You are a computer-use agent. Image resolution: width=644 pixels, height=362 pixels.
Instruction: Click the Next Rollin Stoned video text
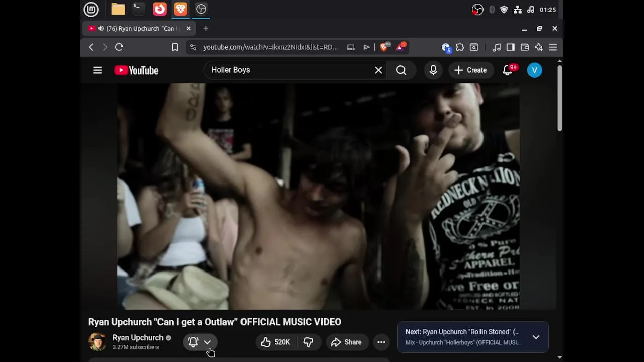click(462, 332)
